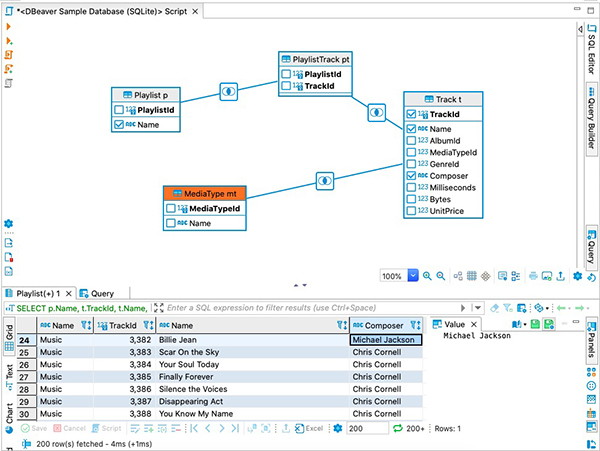The height and width of the screenshot is (451, 600).
Task: Refresh the result set with the green arrows
Action: 398,428
